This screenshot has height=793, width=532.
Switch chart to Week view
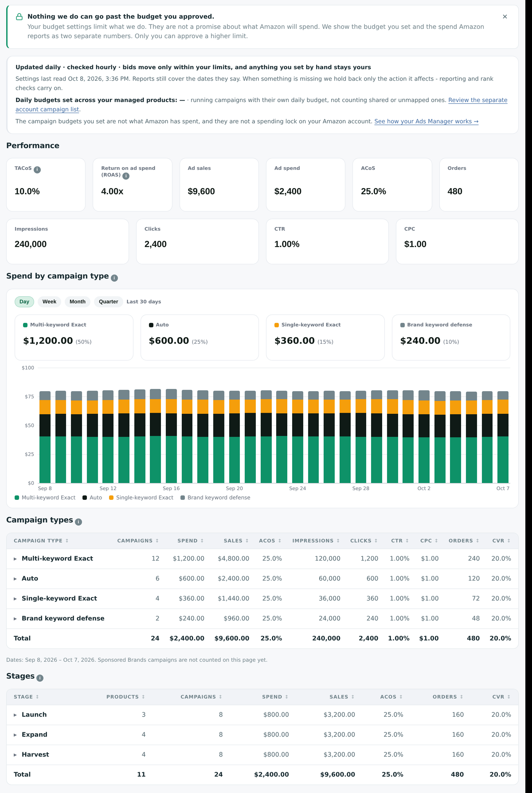[49, 302]
